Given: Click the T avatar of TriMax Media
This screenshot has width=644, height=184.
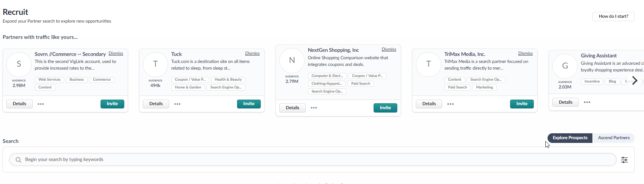Looking at the screenshot, I should click(x=428, y=64).
